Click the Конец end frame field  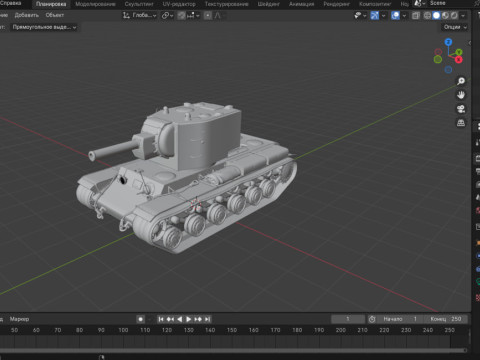446,319
